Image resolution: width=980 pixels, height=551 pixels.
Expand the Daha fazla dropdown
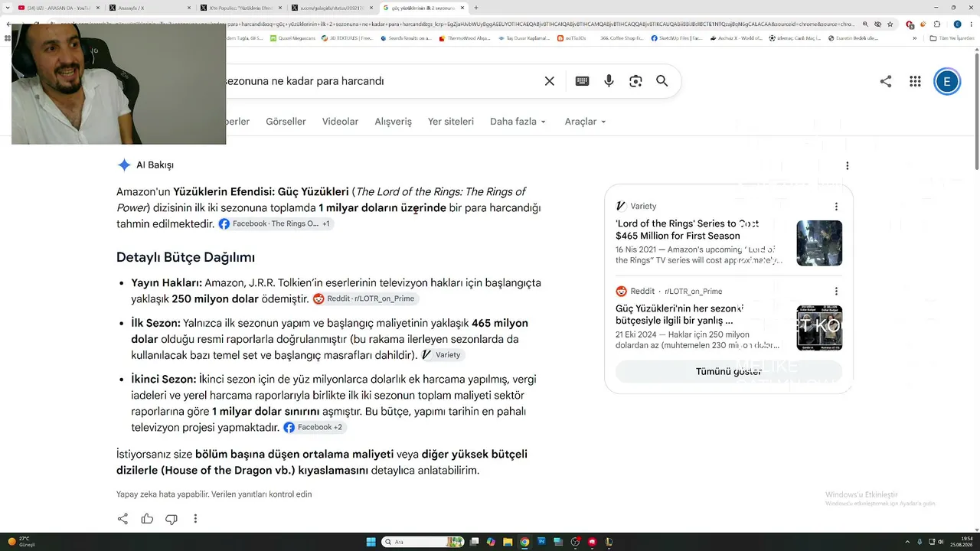pos(518,122)
